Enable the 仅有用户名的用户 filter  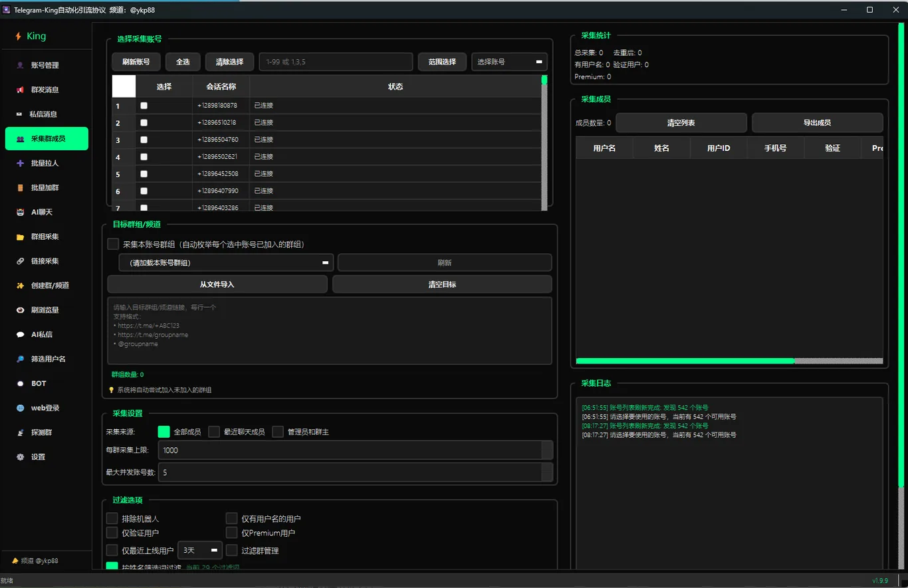pyautogui.click(x=231, y=518)
